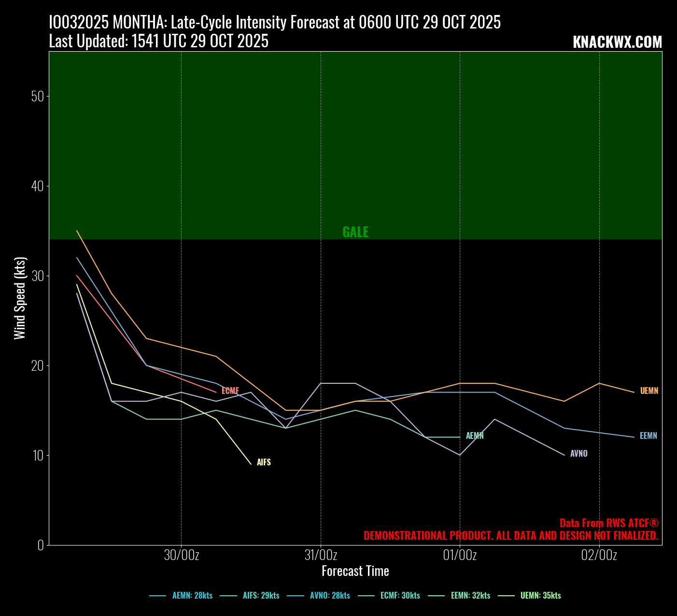Screen dimensions: 677x616
Task: Select the orange UEMN line end label
Action: (x=649, y=391)
